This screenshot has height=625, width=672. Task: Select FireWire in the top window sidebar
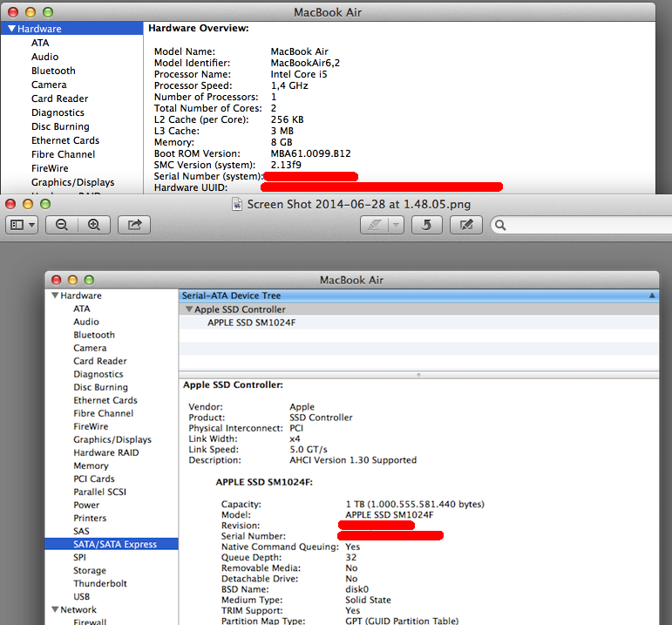50,168
